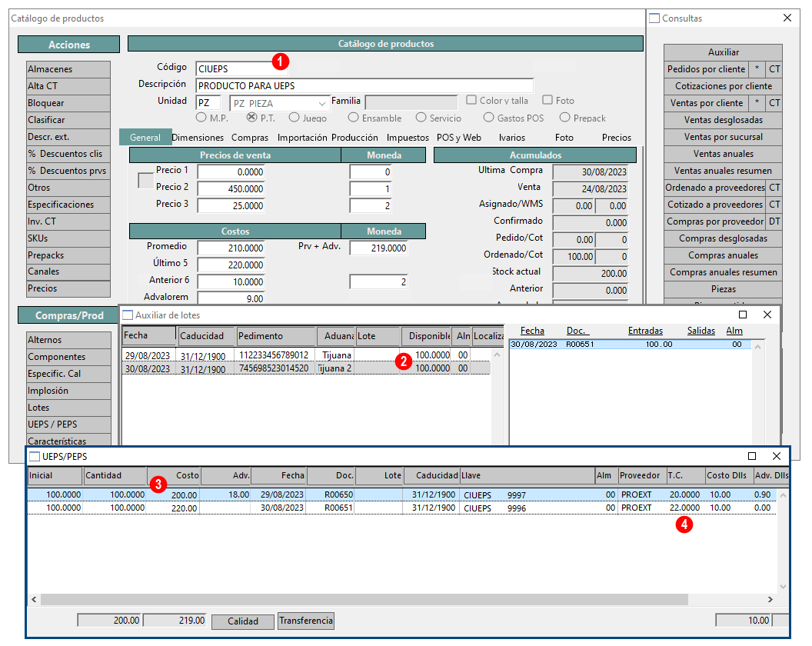Click the Calidad button
This screenshot has height=646, width=812.
tap(243, 621)
